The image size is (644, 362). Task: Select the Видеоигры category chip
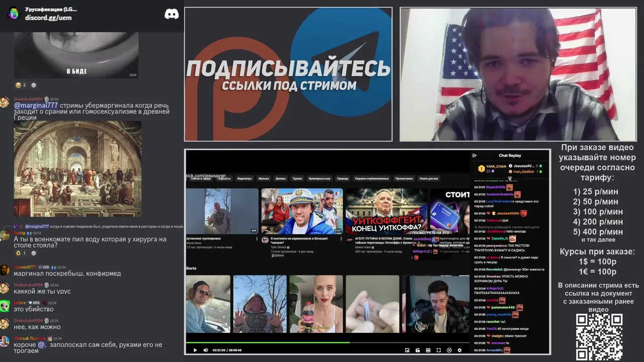[x=245, y=178]
